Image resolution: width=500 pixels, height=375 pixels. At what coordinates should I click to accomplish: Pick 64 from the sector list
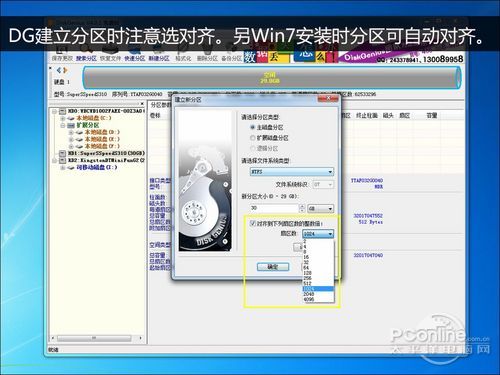(x=318, y=267)
